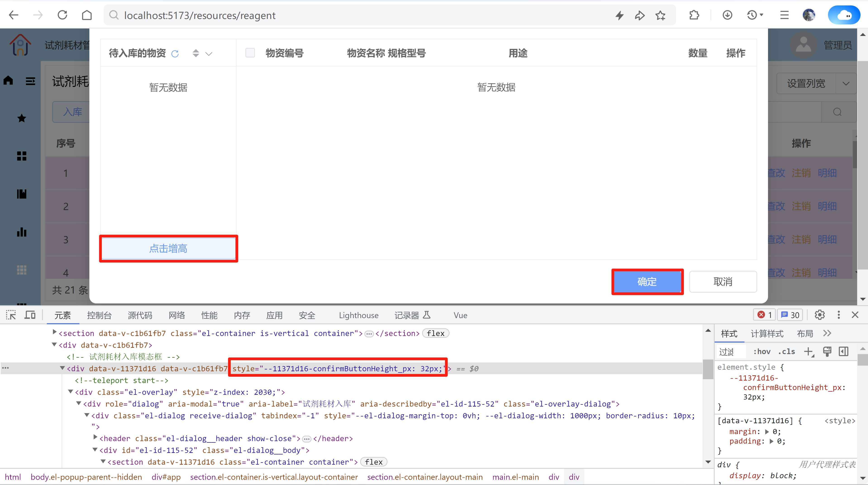Viewport: 868px width, 485px height.
Task: Collapse the el-overlay div in the Elements tree
Action: click(70, 392)
